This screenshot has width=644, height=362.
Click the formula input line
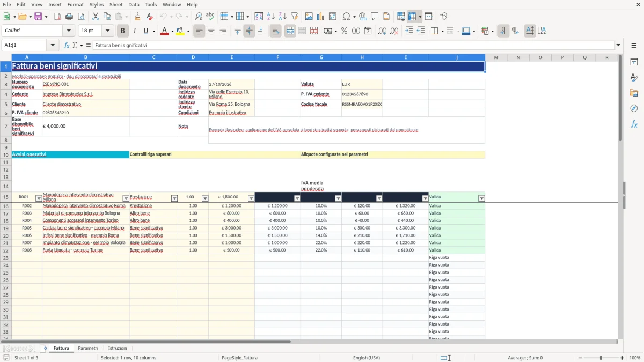(353, 45)
